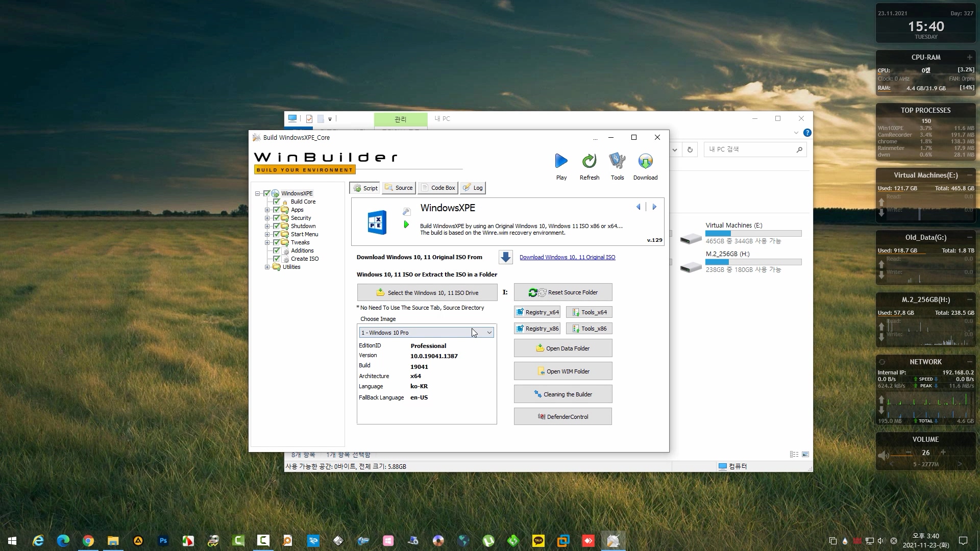Expand the ribbon chevron in 내 PC window
This screenshot has width=980, height=551.
point(796,133)
